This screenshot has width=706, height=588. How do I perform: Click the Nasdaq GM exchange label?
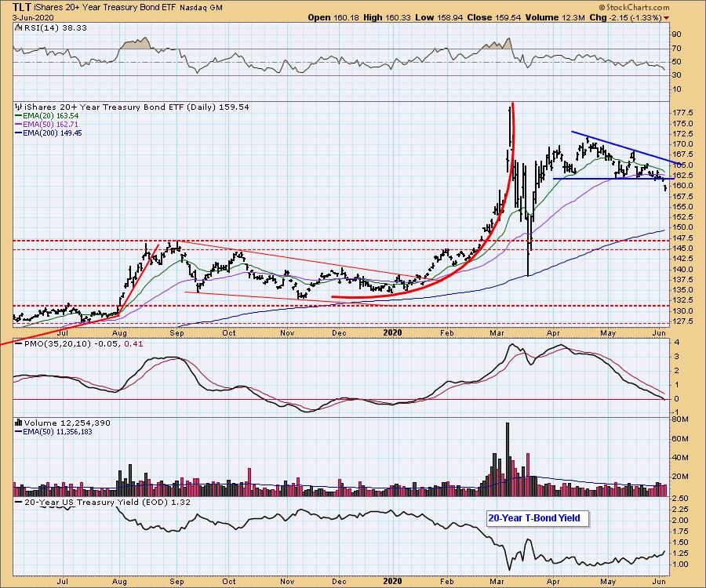pyautogui.click(x=201, y=8)
